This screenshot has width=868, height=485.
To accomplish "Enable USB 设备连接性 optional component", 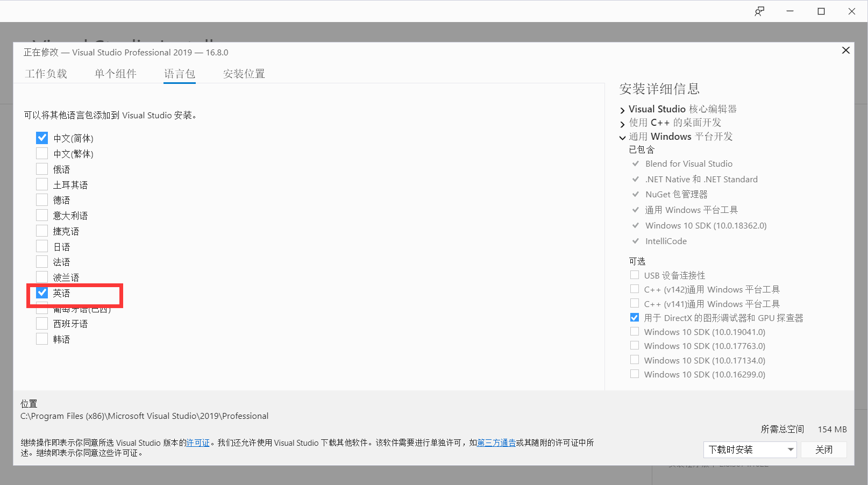I will 635,275.
